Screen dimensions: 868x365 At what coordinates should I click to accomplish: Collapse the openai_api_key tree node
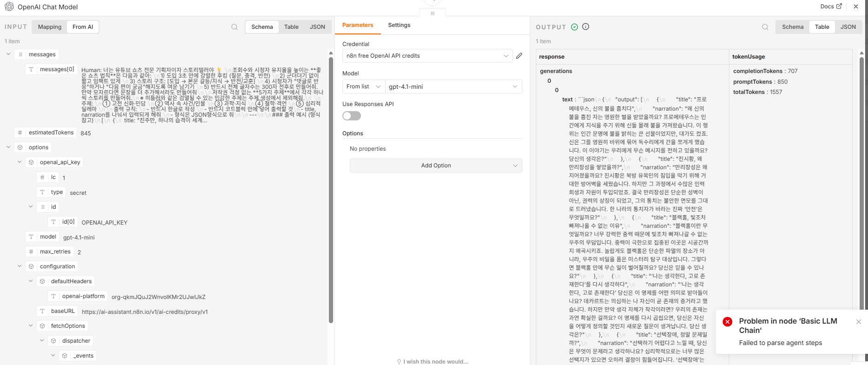click(20, 162)
